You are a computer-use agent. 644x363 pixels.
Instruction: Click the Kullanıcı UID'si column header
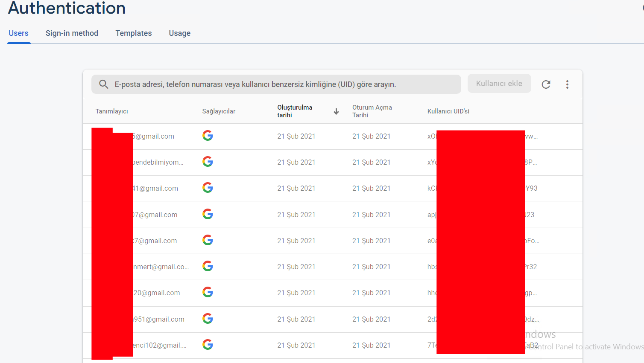click(x=448, y=111)
